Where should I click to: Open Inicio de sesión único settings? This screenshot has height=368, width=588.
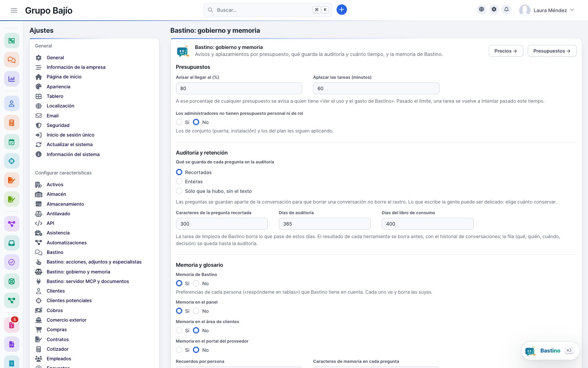point(71,135)
